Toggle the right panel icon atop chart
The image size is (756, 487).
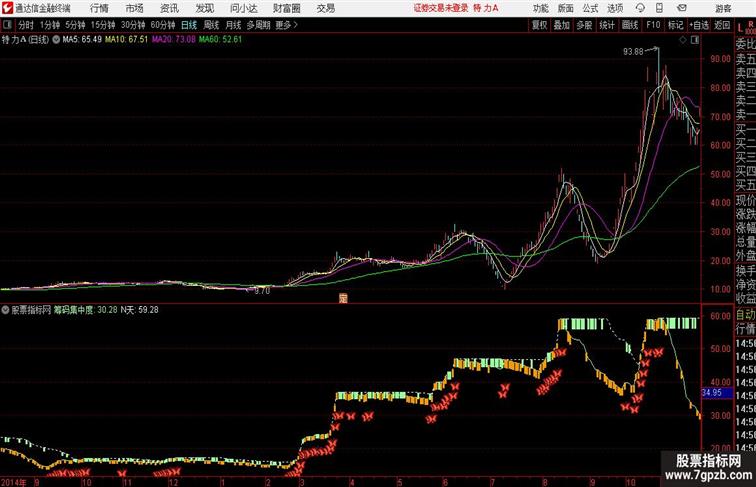point(695,40)
